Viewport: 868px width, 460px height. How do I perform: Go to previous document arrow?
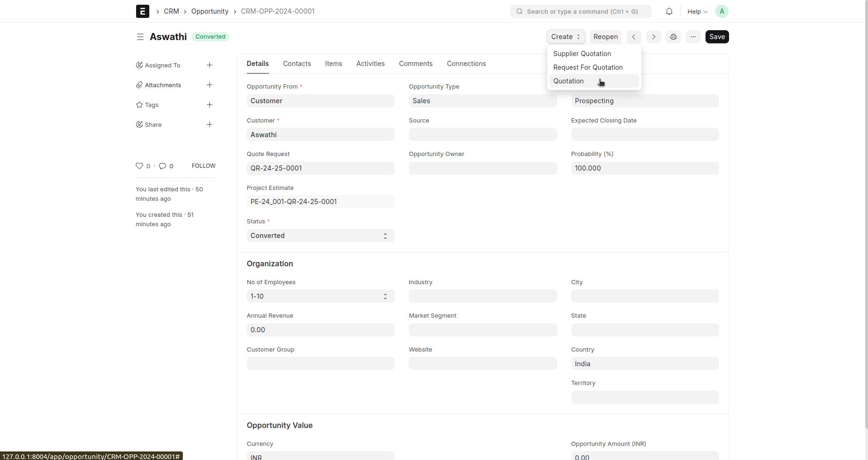click(x=633, y=37)
